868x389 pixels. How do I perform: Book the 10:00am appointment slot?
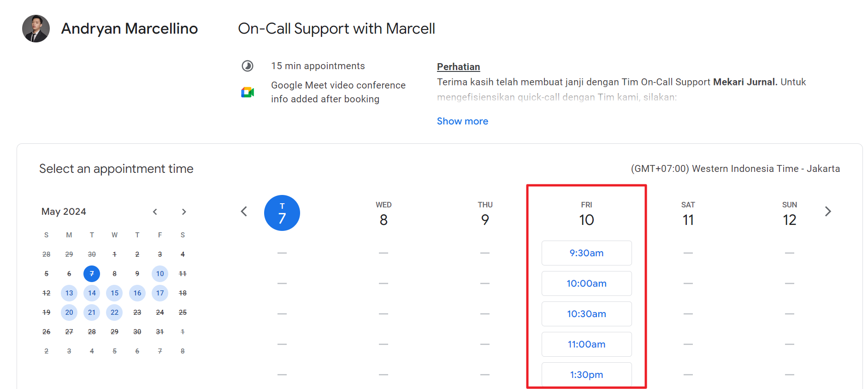point(586,283)
